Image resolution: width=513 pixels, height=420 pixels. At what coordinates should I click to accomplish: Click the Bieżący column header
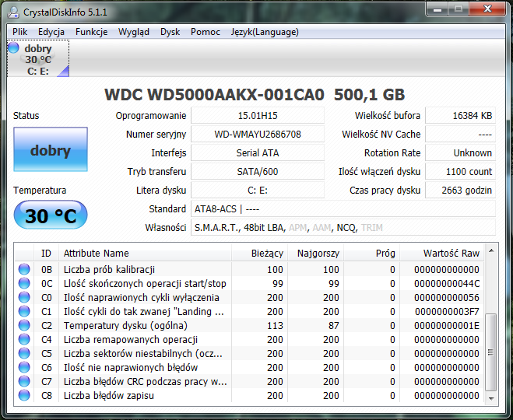click(x=259, y=254)
